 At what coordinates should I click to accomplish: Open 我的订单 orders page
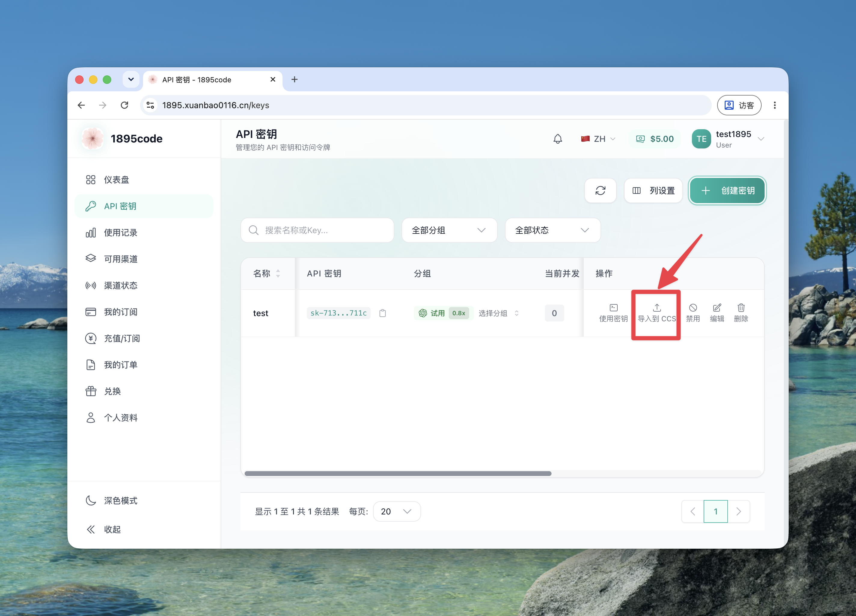pyautogui.click(x=144, y=365)
